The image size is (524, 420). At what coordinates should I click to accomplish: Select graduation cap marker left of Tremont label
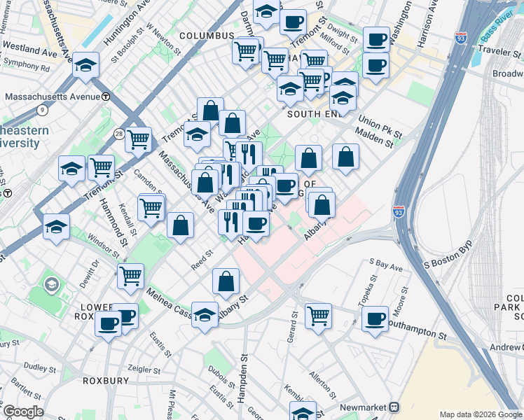point(197,135)
